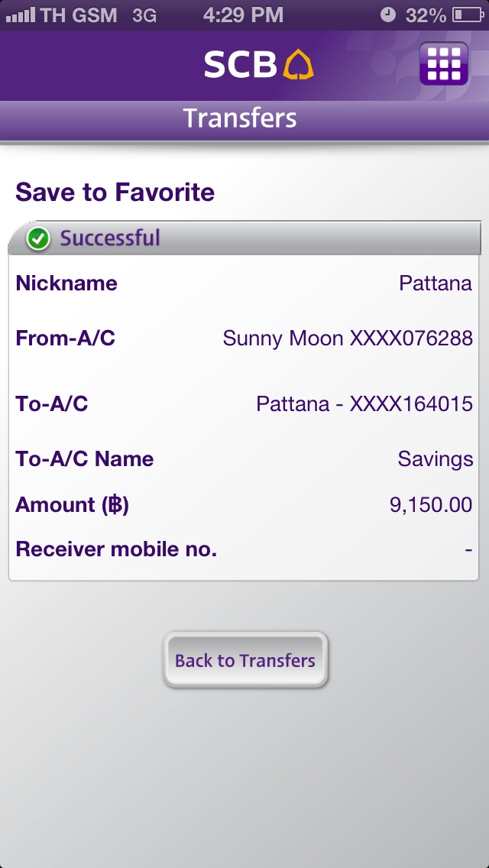Tap the 4:29 PM time display
The height and width of the screenshot is (868, 489).
click(244, 15)
